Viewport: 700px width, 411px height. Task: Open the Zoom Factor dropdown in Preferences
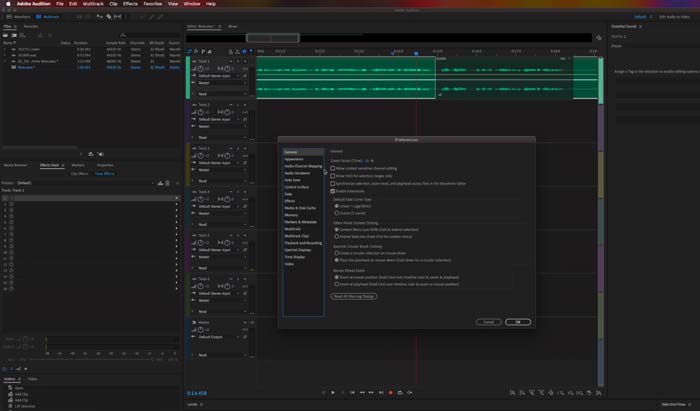click(x=367, y=161)
